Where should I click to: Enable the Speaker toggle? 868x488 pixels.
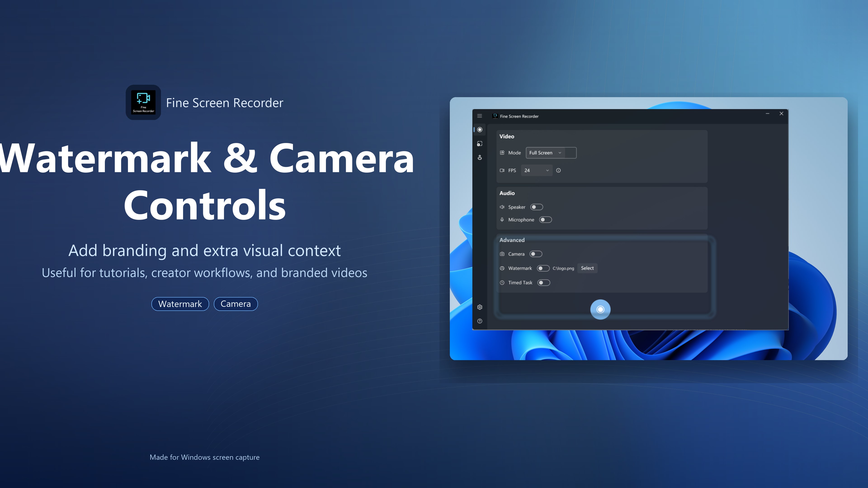click(536, 207)
